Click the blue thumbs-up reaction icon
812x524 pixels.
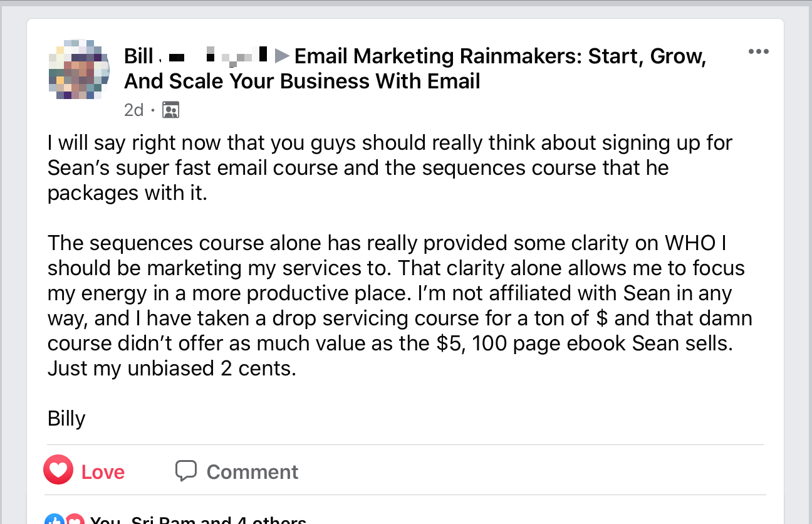coord(55,521)
